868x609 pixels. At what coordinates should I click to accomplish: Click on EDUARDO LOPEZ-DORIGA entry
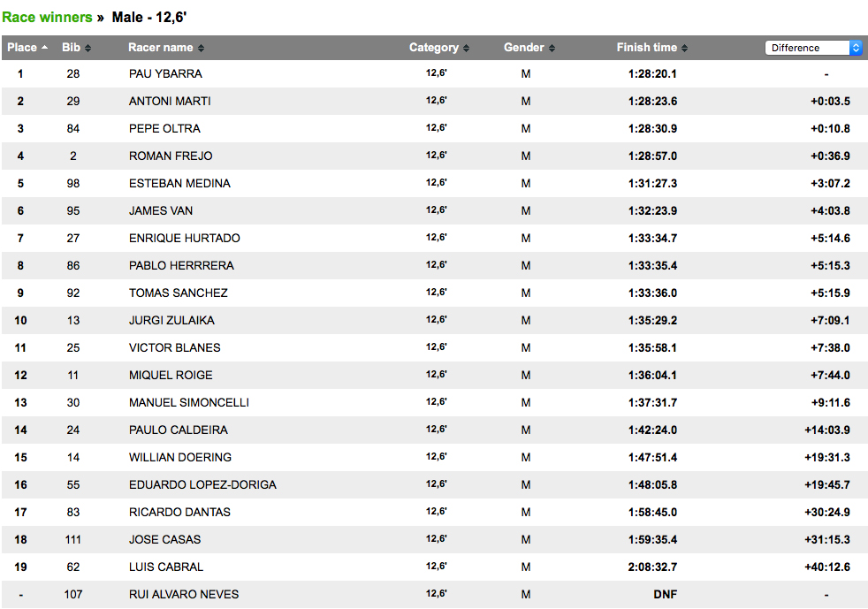tap(202, 485)
